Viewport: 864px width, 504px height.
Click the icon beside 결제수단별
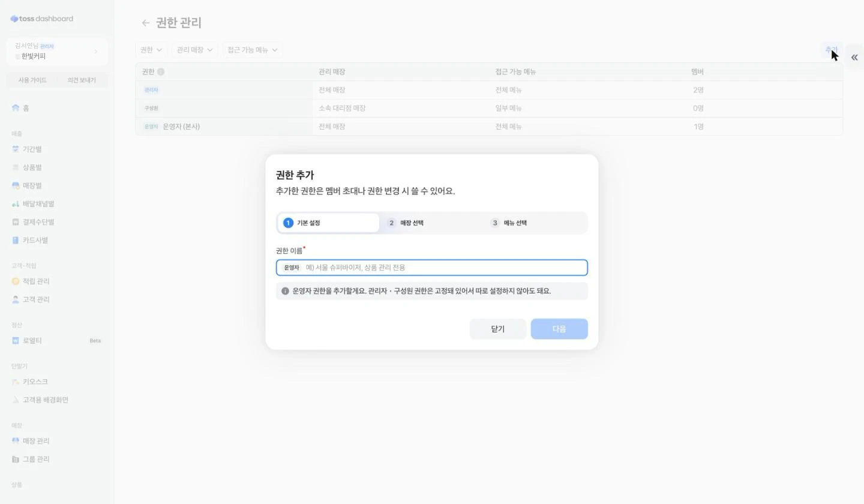pos(16,222)
